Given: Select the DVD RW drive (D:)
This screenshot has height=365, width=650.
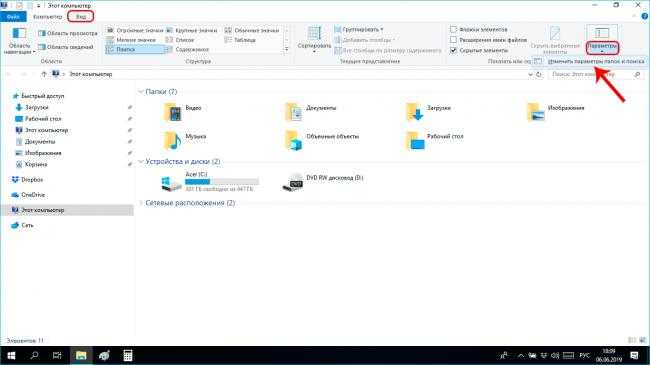Looking at the screenshot, I should click(x=323, y=182).
